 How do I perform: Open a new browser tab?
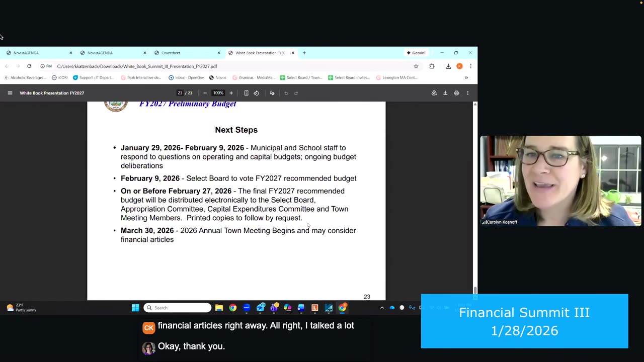click(304, 53)
